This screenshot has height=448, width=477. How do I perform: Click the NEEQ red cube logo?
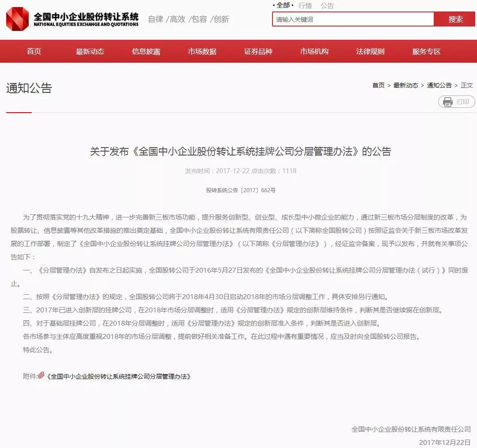pos(17,19)
